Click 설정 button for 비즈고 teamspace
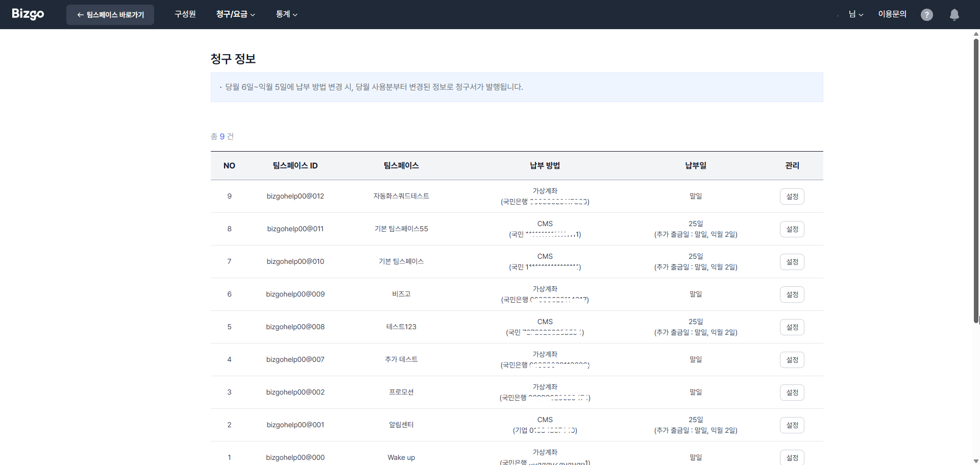The width and height of the screenshot is (980, 465). pyautogui.click(x=792, y=294)
